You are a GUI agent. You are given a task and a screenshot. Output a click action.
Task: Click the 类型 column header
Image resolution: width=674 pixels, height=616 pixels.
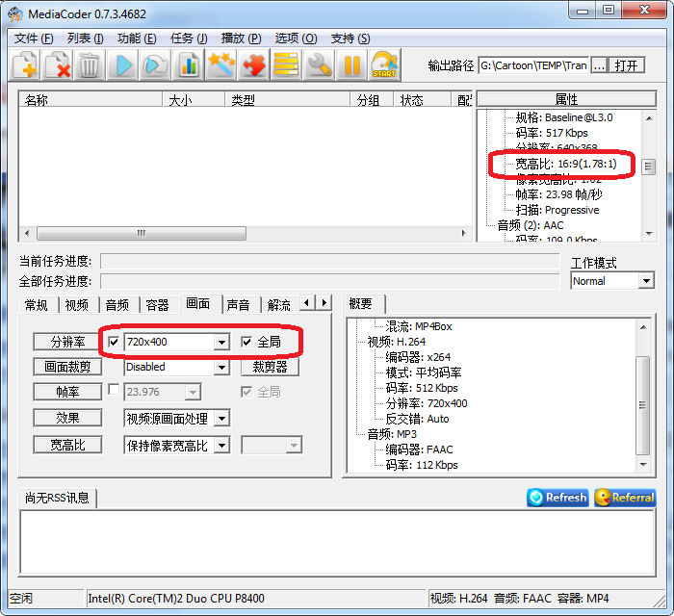287,100
